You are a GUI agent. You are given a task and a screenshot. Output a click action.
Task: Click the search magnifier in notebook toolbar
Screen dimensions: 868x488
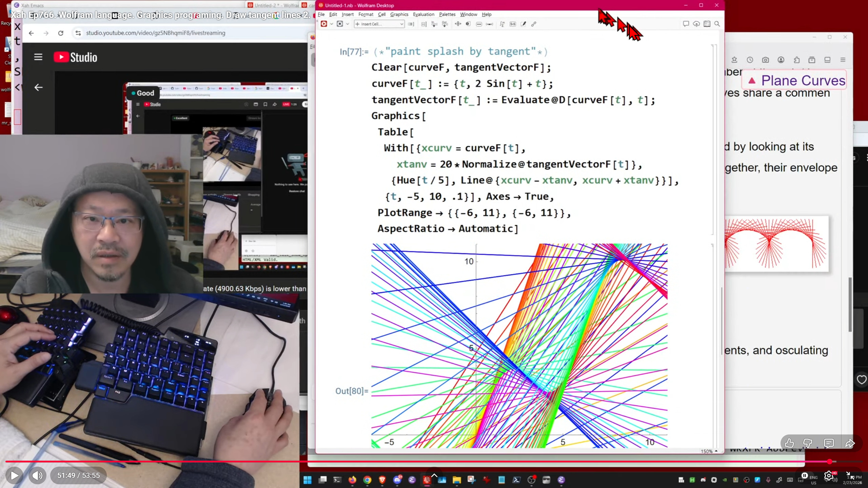(x=717, y=24)
